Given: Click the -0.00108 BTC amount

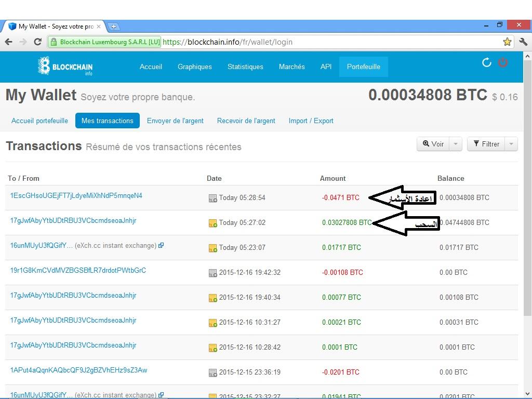Looking at the screenshot, I should click(342, 272).
